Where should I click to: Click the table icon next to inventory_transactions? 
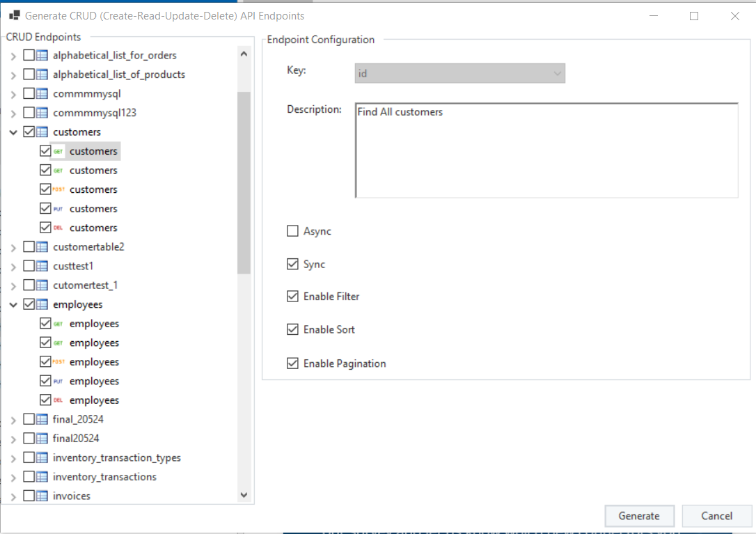(x=42, y=477)
